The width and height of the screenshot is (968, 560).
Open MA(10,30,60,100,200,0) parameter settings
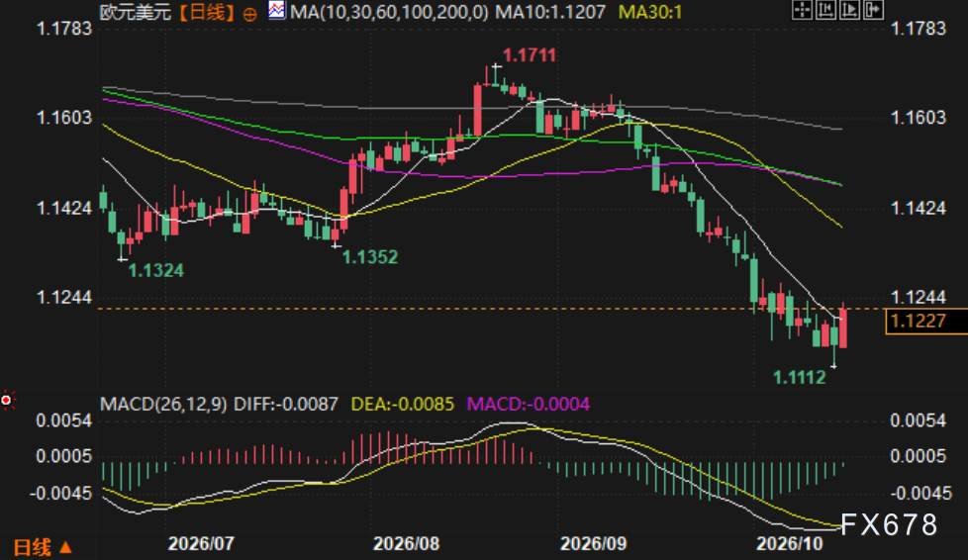pos(389,12)
